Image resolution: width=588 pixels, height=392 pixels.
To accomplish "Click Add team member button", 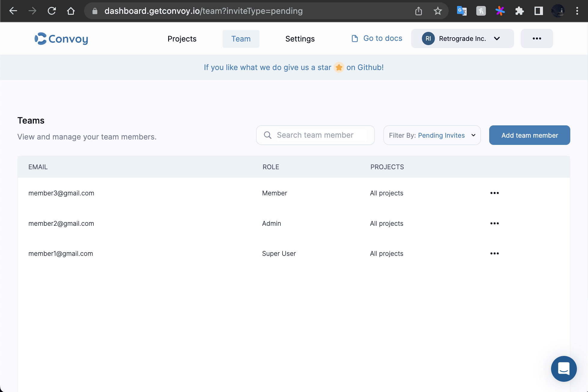I will [x=529, y=135].
